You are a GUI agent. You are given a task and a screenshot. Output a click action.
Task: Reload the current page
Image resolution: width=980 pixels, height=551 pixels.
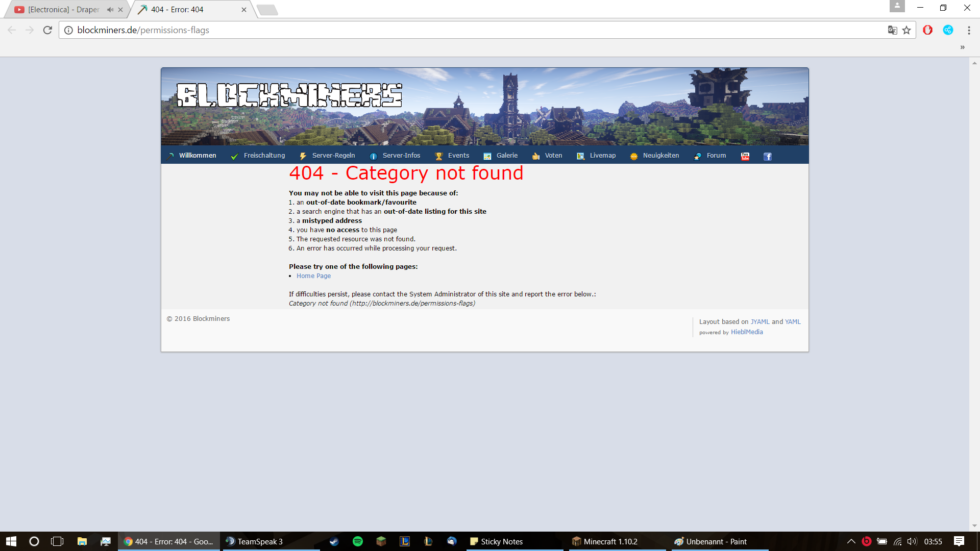47,30
